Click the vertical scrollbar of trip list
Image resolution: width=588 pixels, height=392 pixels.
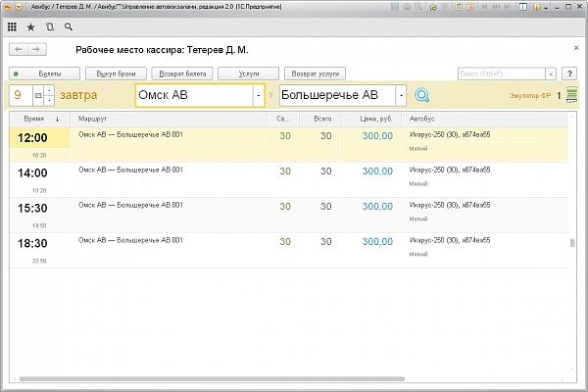pyautogui.click(x=572, y=245)
